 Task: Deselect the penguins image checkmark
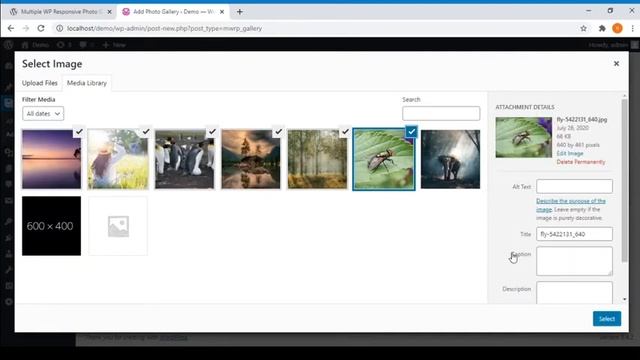point(212,131)
